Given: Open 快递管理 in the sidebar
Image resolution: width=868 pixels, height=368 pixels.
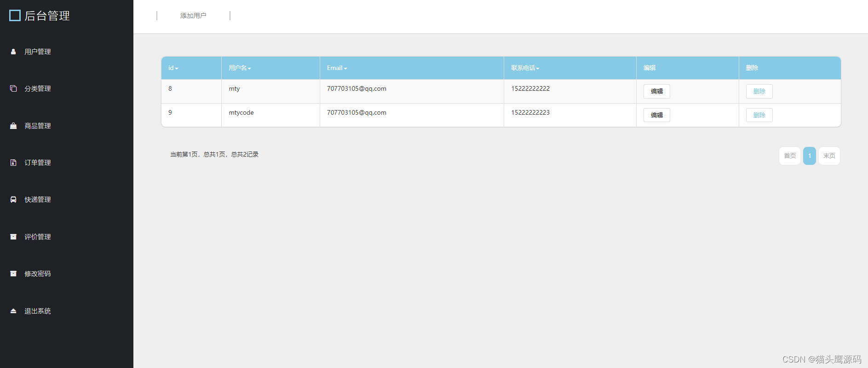Looking at the screenshot, I should (38, 199).
